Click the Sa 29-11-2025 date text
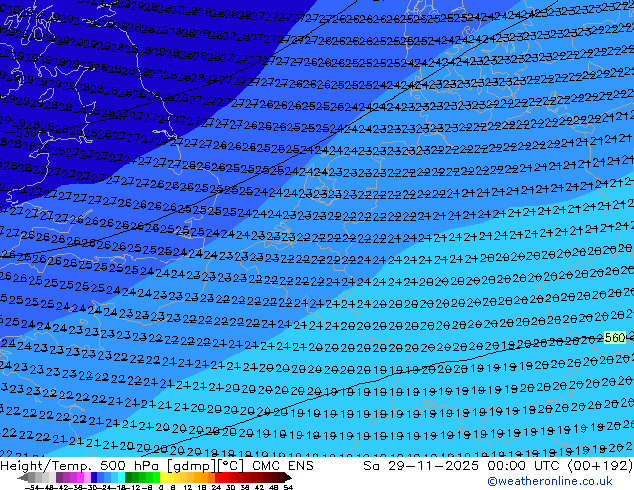Screen dimensions: 634x490 (421, 466)
